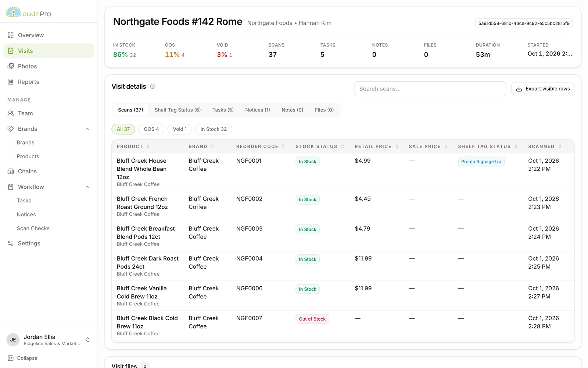Image resolution: width=588 pixels, height=368 pixels.
Task: Select the Visits clipboard icon
Action: [11, 51]
